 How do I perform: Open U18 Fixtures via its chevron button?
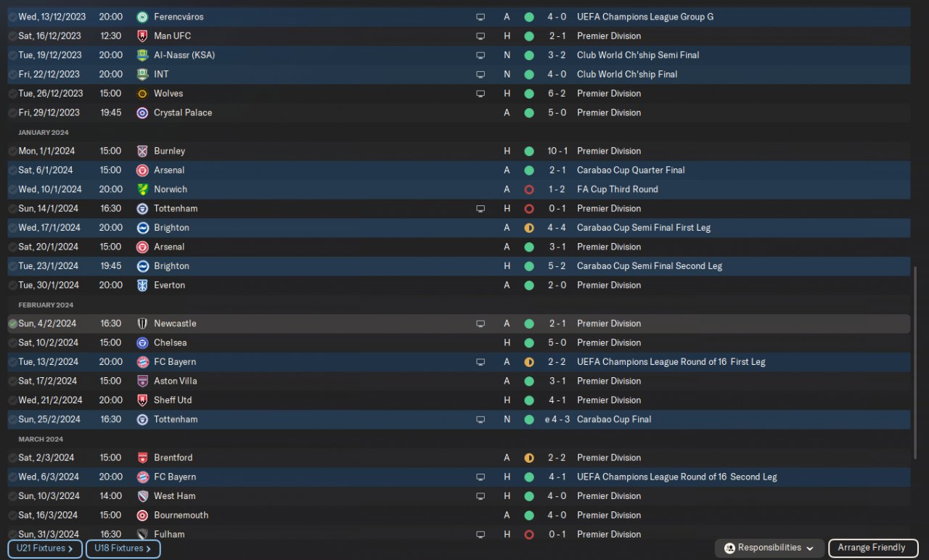123,549
